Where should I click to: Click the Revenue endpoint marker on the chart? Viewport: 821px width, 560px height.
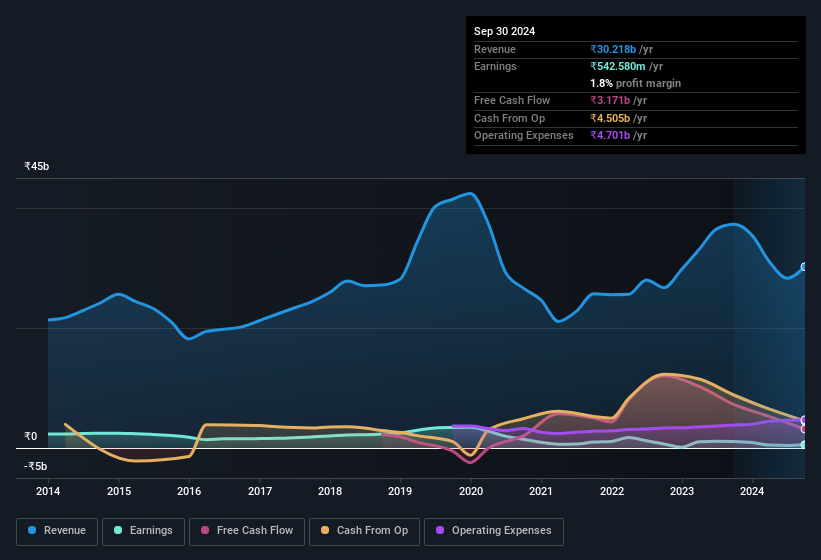coord(804,267)
